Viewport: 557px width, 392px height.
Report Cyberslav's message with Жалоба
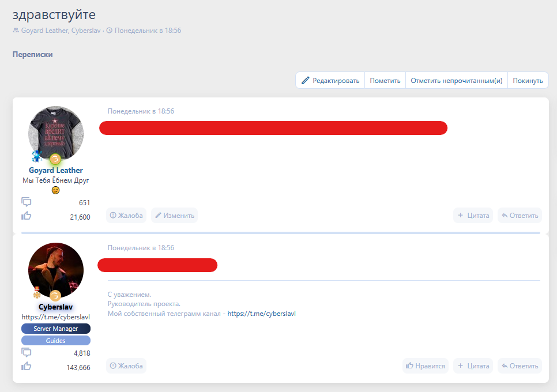pos(126,365)
